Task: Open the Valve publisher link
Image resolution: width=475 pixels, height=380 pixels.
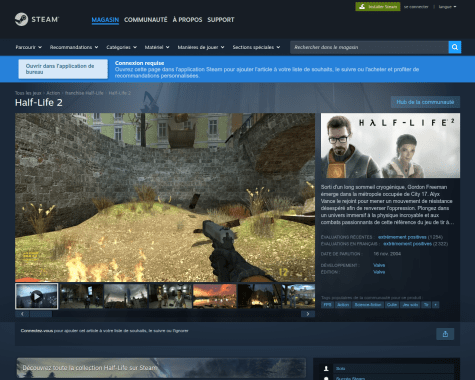Action: [379, 272]
